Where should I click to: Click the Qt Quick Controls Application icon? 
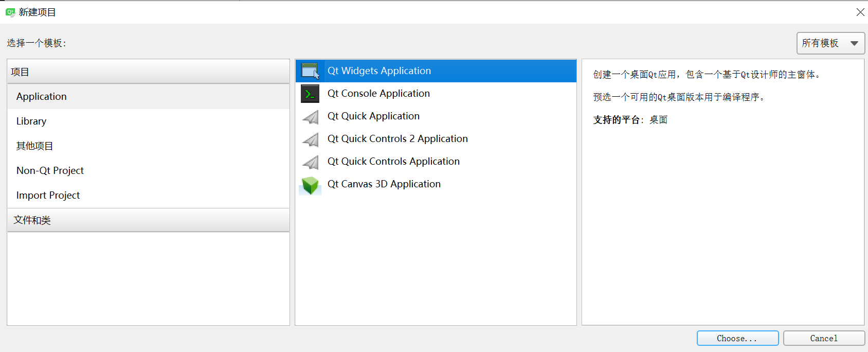[x=310, y=162]
